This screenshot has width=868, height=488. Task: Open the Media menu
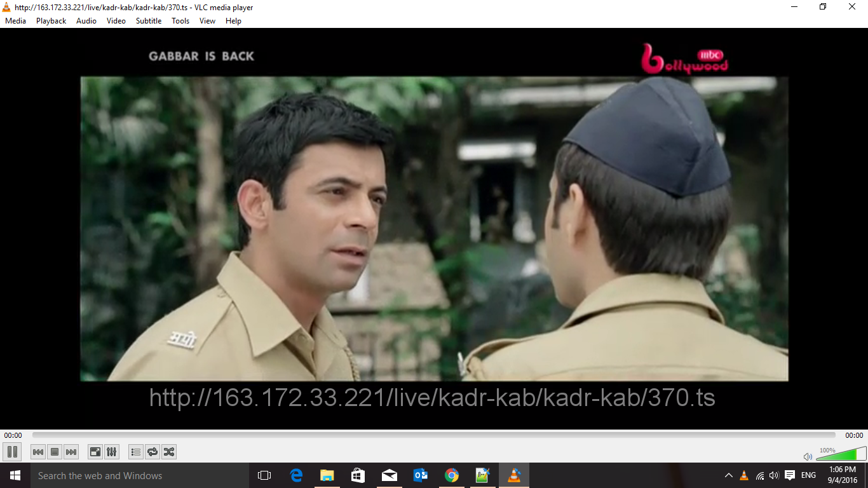point(15,21)
